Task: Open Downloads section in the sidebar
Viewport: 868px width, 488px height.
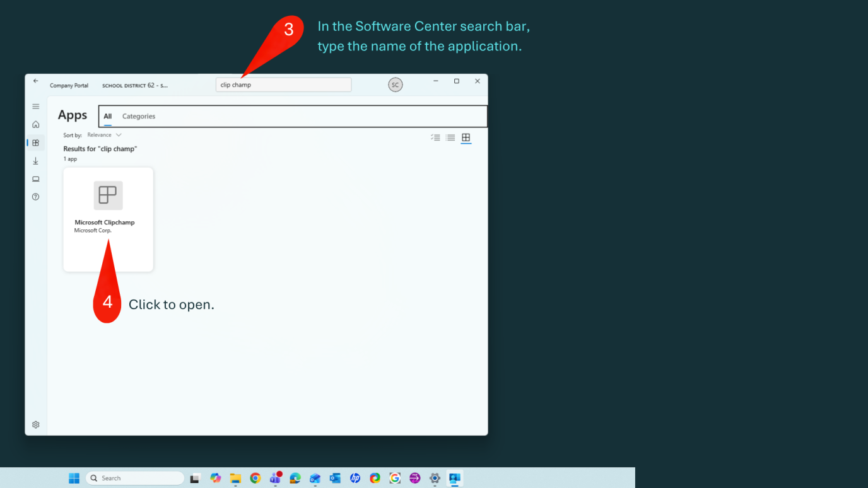Action: tap(36, 161)
